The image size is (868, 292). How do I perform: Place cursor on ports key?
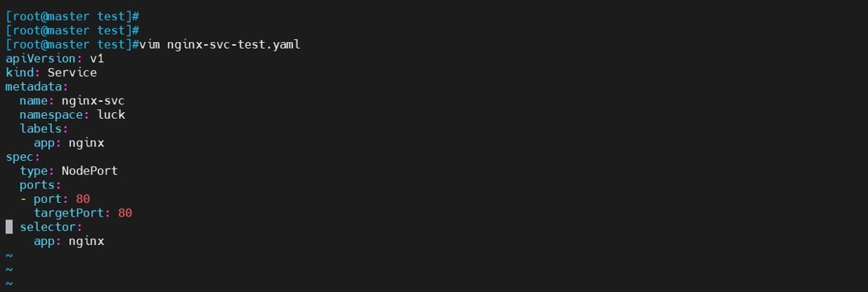[37, 185]
